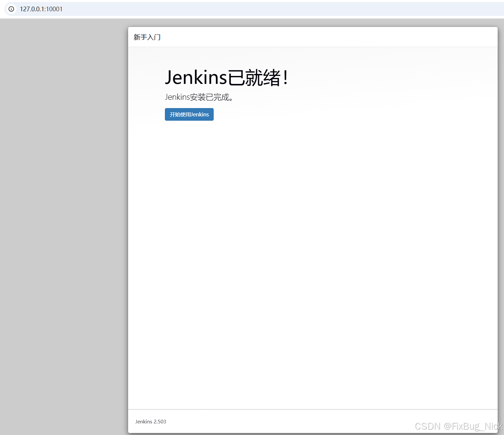Click the 新手入门 dialog header text
This screenshot has height=435, width=504.
(x=147, y=37)
